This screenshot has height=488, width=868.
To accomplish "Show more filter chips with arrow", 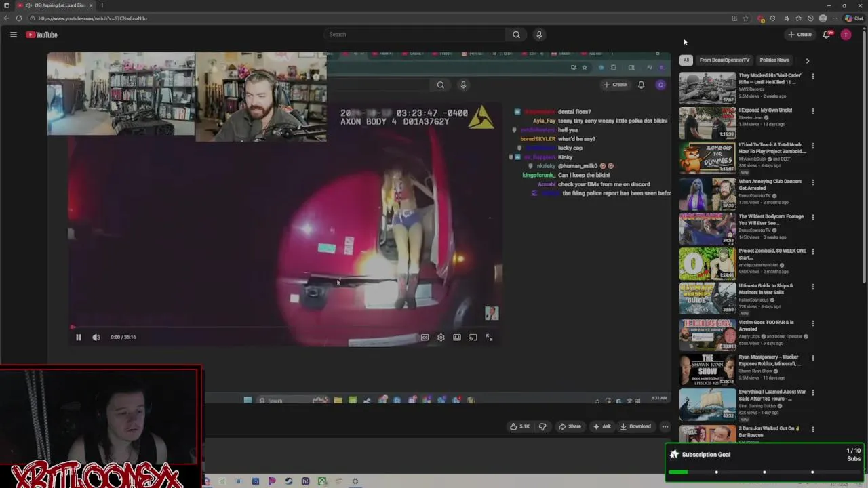I will point(807,60).
